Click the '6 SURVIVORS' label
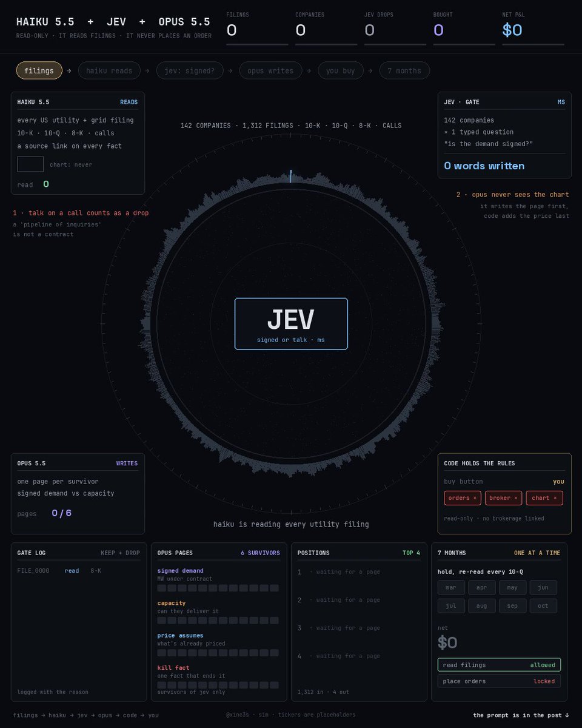 click(x=260, y=553)
